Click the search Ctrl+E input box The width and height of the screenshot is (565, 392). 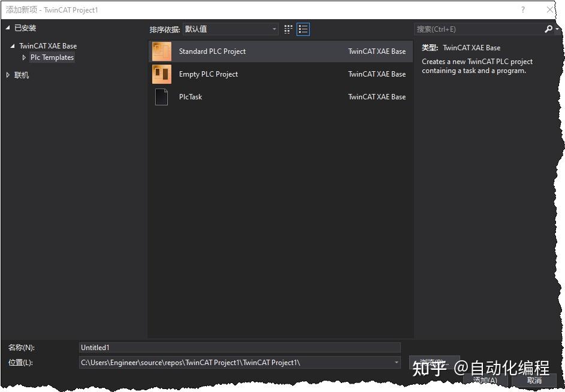[473, 29]
